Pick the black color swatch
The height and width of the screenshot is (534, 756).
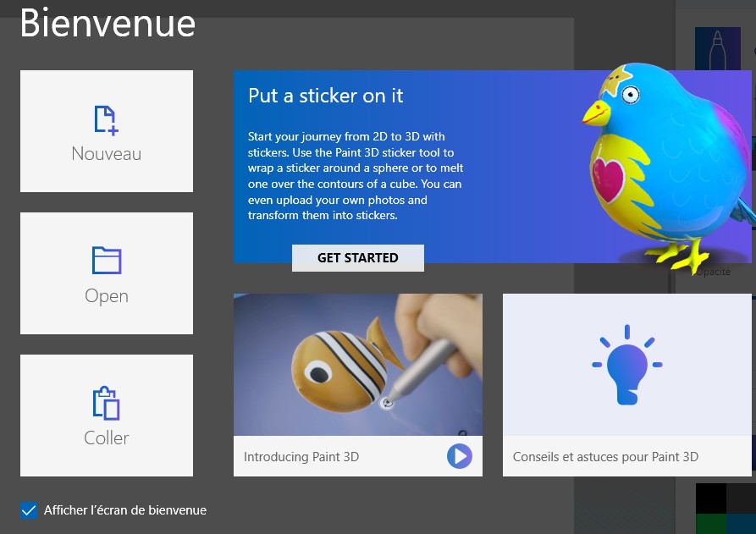(710, 498)
